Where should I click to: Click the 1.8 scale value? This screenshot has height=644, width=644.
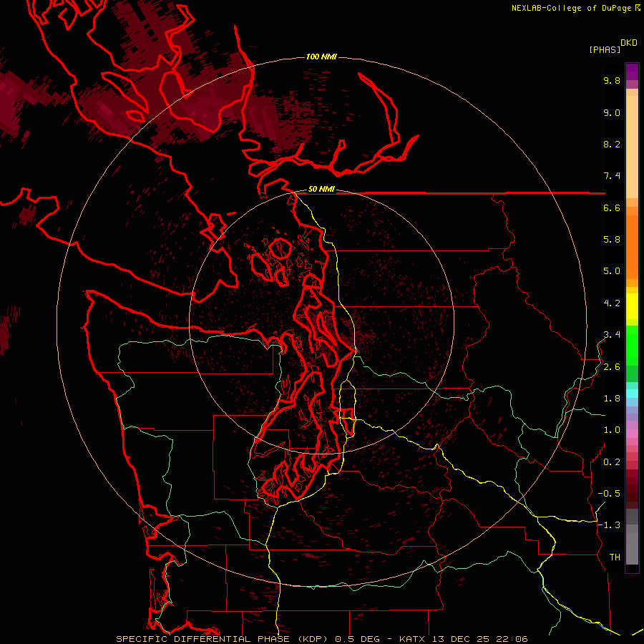coord(612,399)
